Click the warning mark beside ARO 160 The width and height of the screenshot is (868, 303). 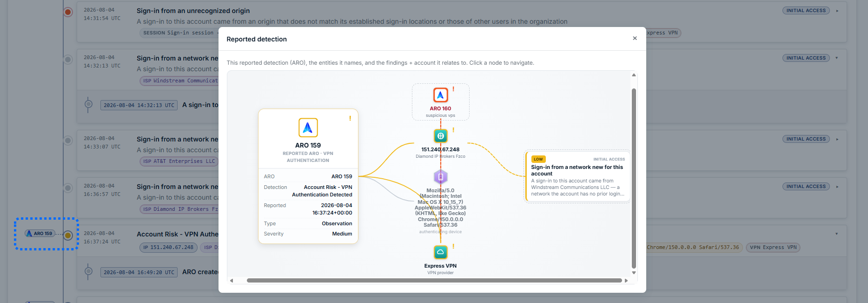pos(453,89)
